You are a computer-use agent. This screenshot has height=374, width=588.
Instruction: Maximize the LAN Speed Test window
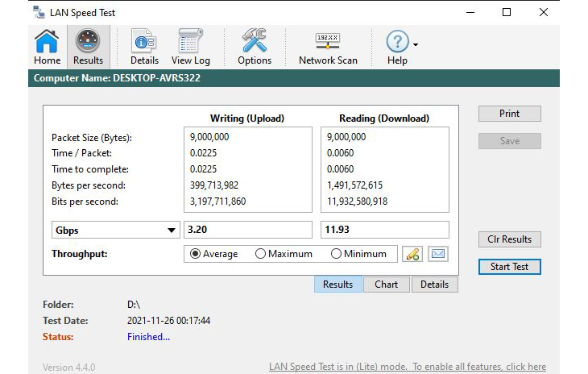507,12
